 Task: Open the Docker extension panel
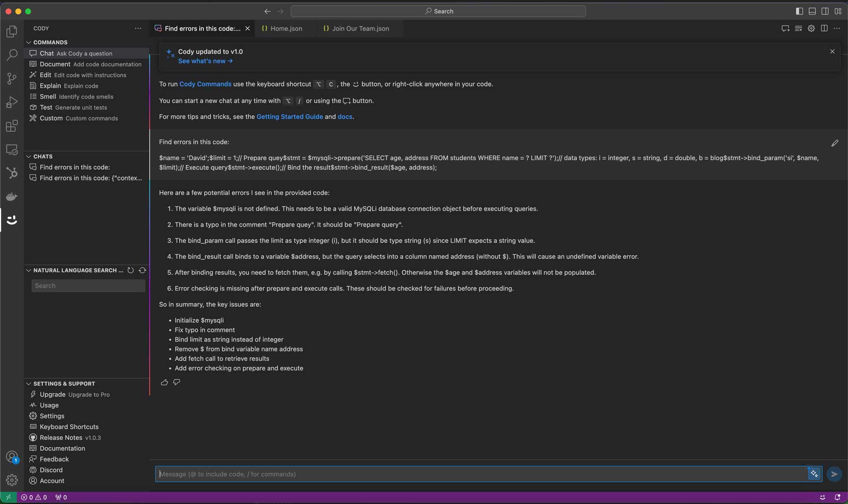12,196
